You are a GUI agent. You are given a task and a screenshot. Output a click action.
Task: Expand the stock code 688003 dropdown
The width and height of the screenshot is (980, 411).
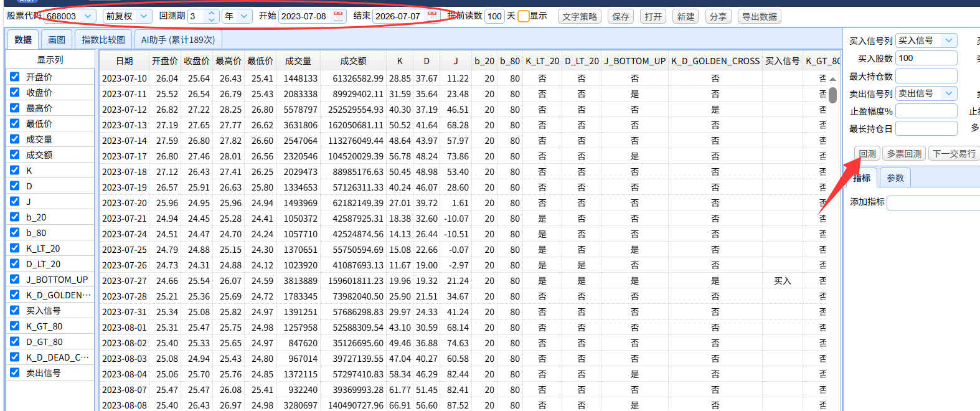click(88, 16)
